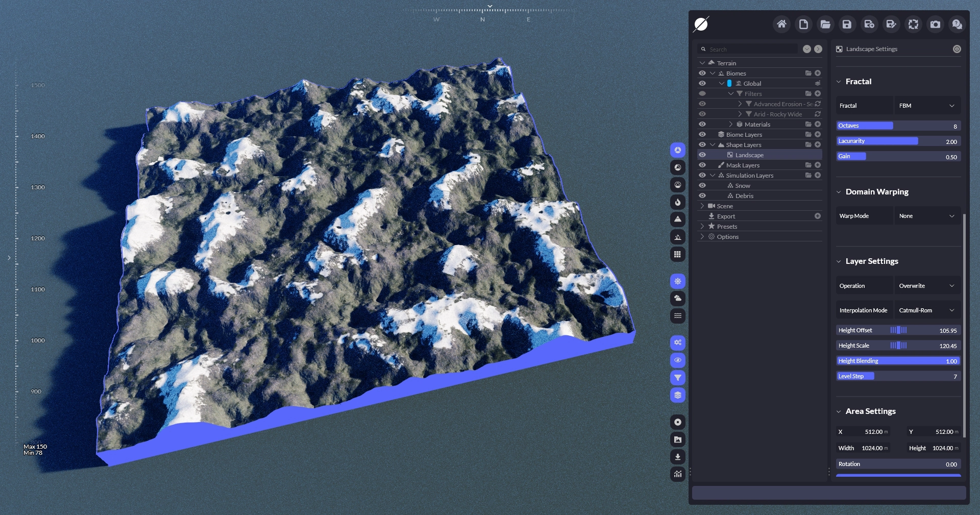Open the help chat bubble icon
980x515 pixels.
957,24
